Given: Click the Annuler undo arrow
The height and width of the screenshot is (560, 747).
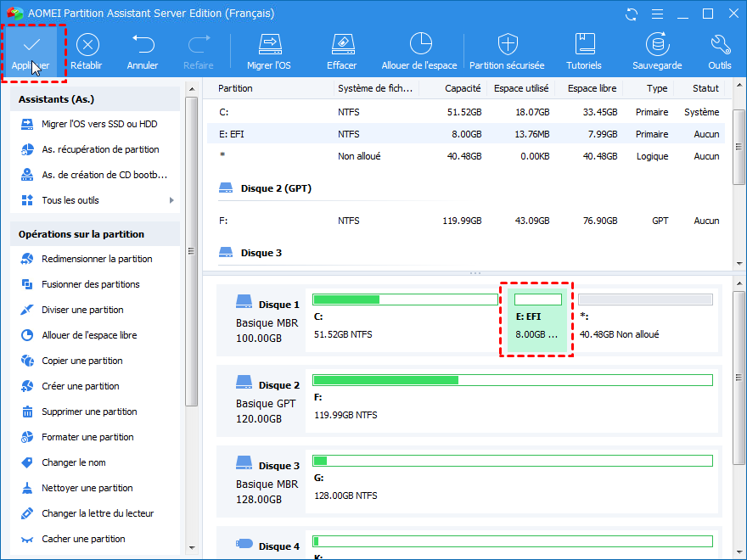Looking at the screenshot, I should [x=143, y=45].
